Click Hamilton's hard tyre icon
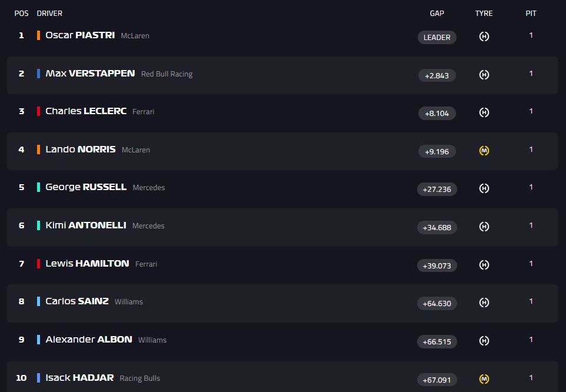 pyautogui.click(x=484, y=265)
